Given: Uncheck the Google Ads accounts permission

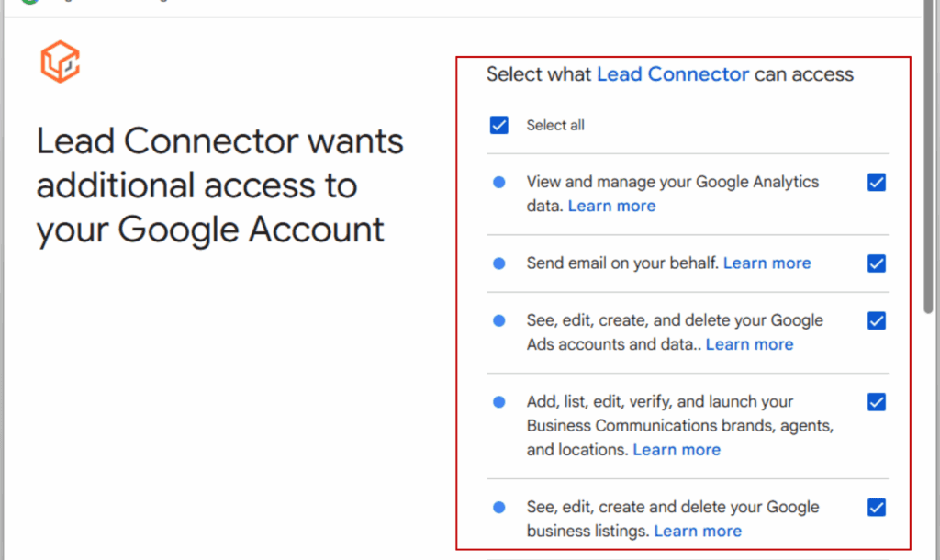Looking at the screenshot, I should point(877,321).
